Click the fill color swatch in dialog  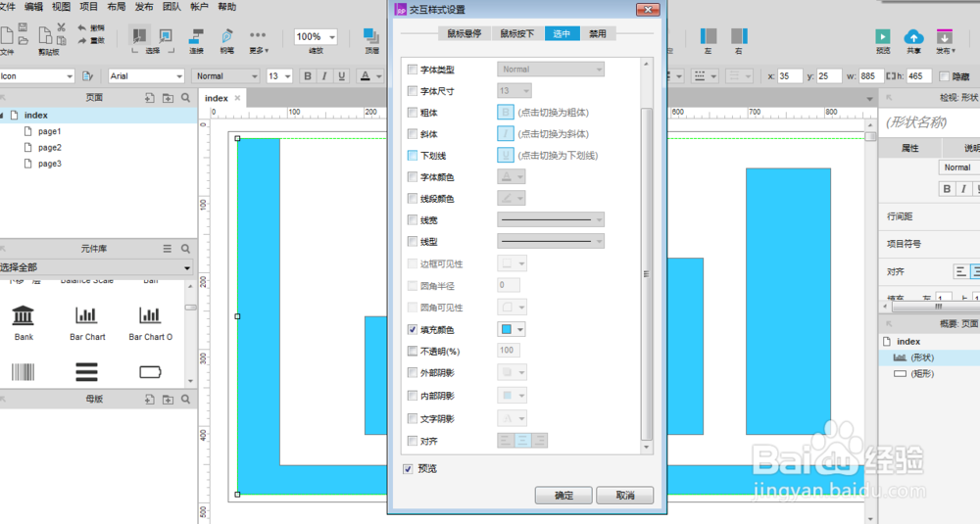click(507, 329)
